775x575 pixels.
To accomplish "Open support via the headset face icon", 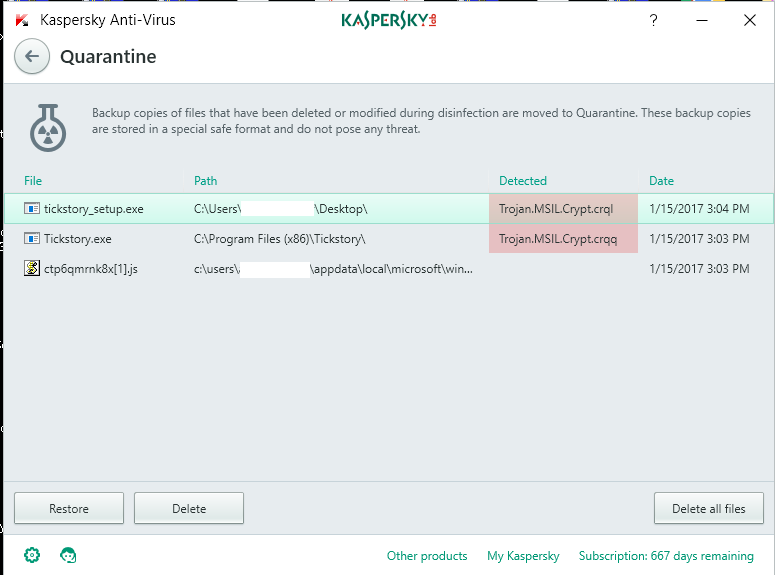I will [x=68, y=555].
